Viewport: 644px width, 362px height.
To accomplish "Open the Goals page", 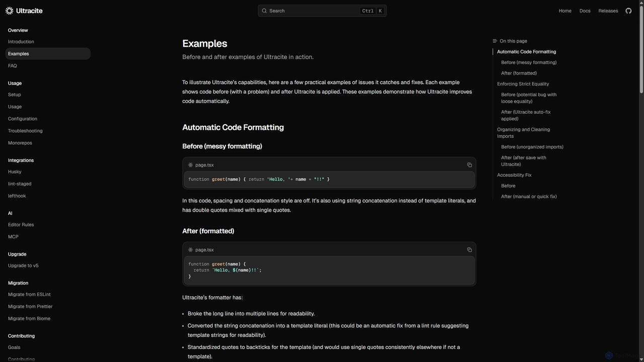I will [x=48, y=347].
